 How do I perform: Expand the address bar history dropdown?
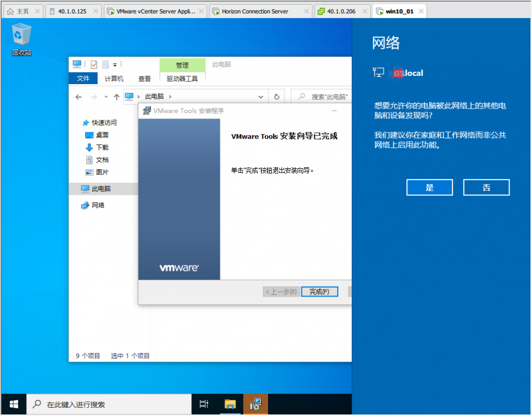point(261,97)
